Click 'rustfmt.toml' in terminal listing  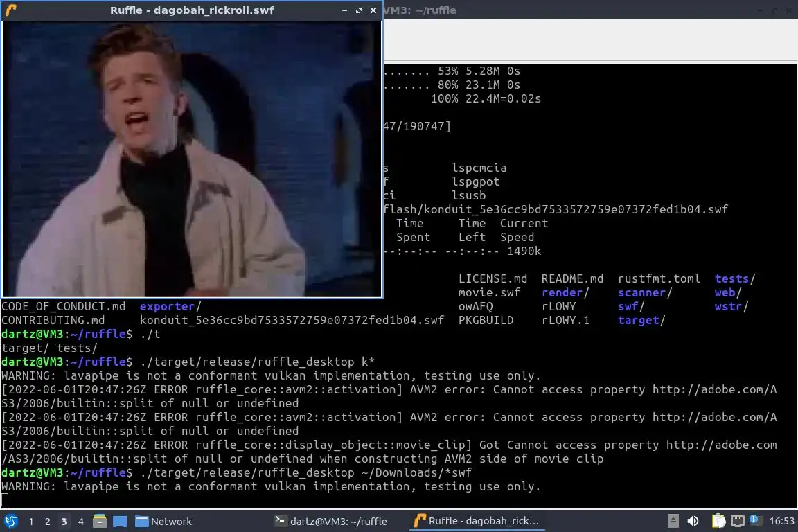(x=659, y=279)
